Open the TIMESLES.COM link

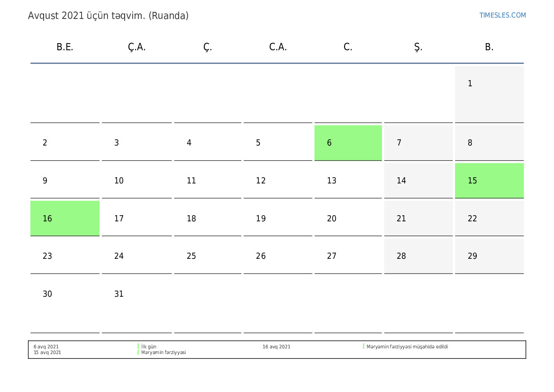coord(502,15)
